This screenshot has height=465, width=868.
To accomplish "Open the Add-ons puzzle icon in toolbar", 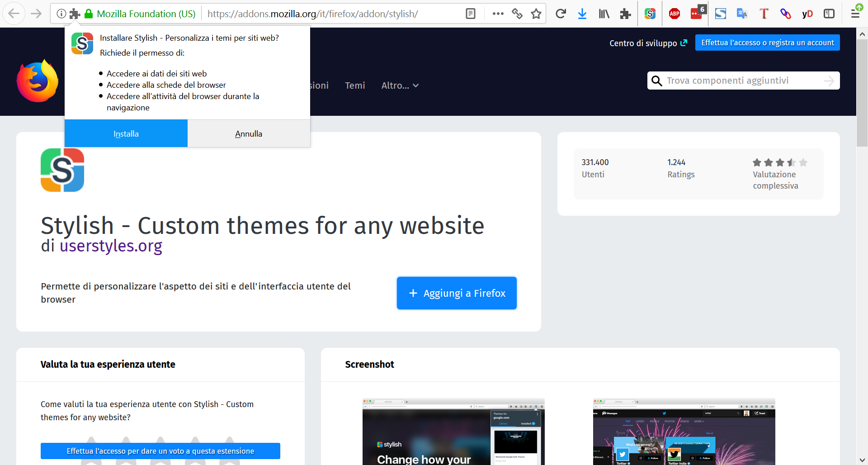I will (626, 14).
